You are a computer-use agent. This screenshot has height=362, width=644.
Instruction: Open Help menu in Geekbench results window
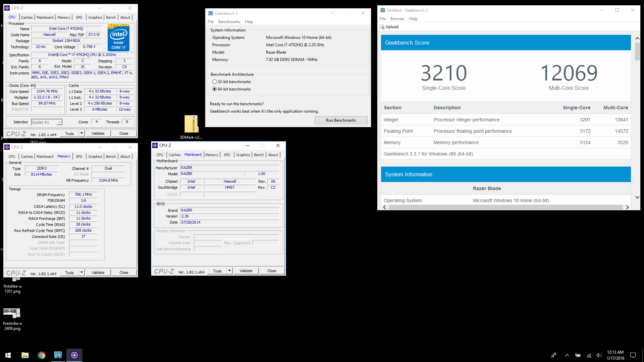[x=413, y=19]
